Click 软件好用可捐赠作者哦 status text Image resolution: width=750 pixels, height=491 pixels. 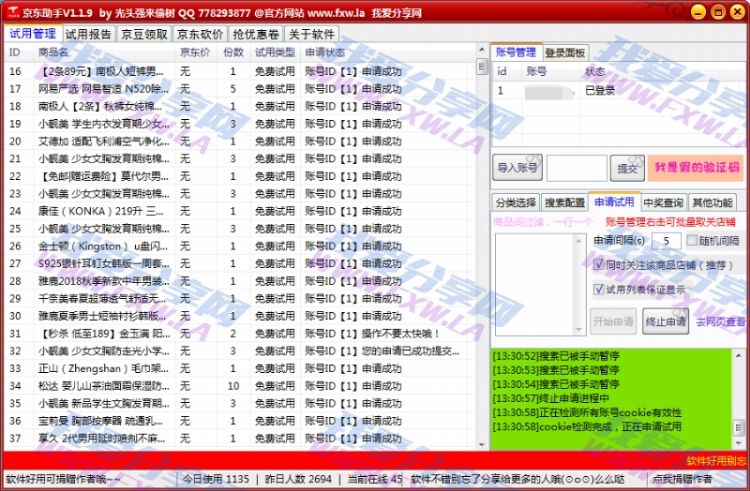click(x=63, y=479)
